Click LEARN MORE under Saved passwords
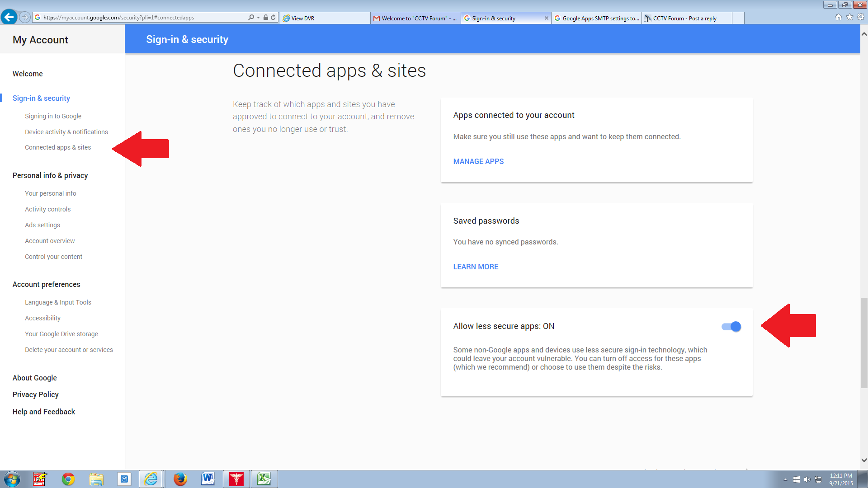The width and height of the screenshot is (868, 488). click(476, 267)
